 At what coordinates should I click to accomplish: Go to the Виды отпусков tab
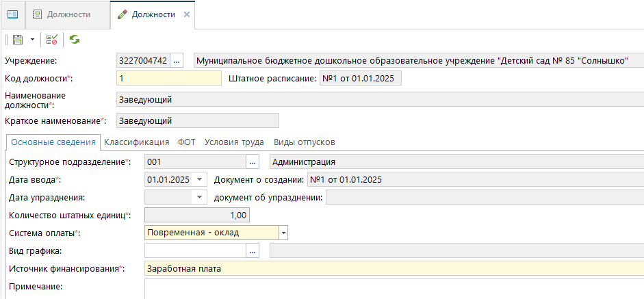tap(304, 142)
